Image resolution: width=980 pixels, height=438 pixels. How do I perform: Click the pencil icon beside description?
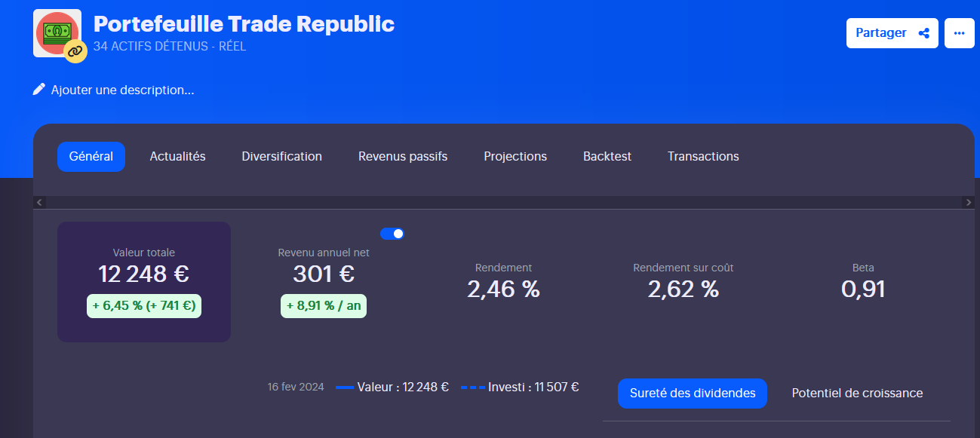(39, 90)
